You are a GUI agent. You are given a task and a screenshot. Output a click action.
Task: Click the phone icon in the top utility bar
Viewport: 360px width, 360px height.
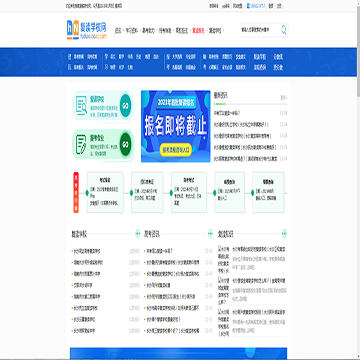[248, 6]
